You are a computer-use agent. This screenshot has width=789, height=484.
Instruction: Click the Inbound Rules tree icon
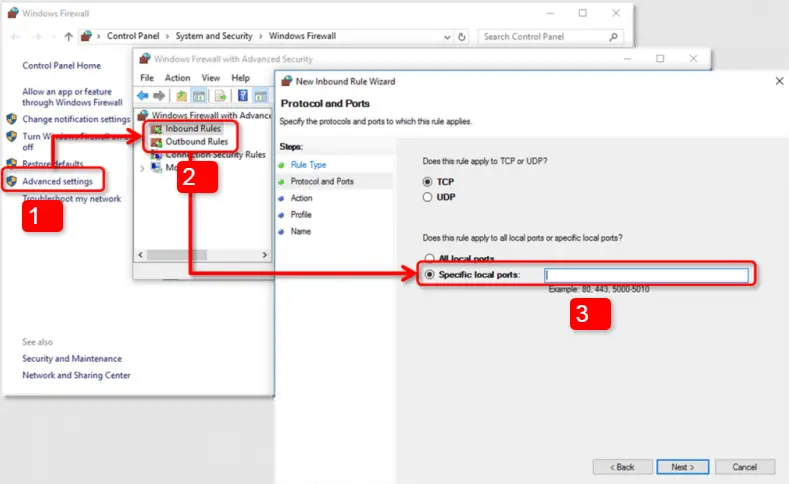pyautogui.click(x=156, y=129)
